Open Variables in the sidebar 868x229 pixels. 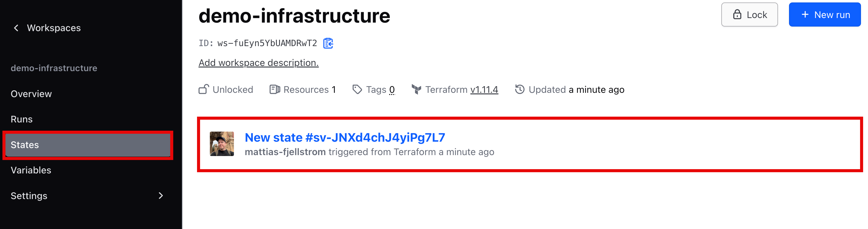click(x=31, y=170)
